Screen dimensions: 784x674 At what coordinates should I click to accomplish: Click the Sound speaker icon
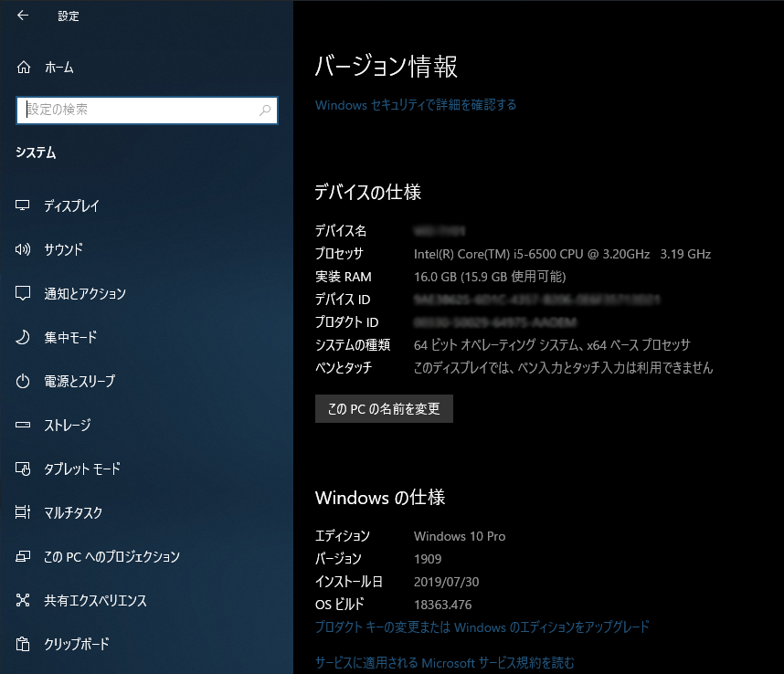(x=23, y=248)
